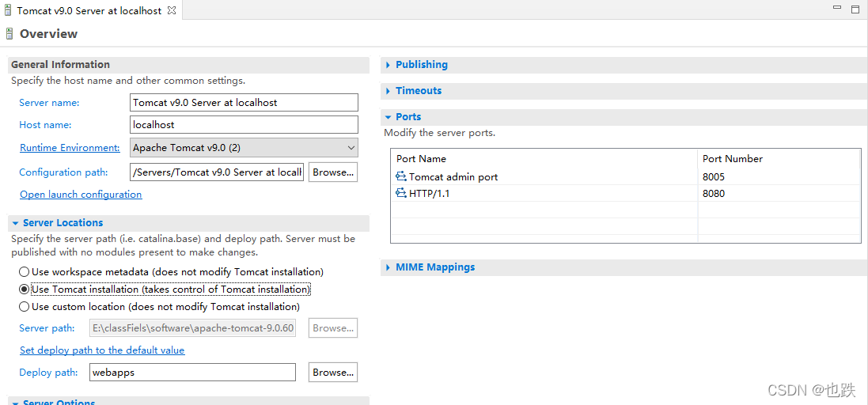Collapse the Server Locations section
The width and height of the screenshot is (868, 405).
coord(16,223)
